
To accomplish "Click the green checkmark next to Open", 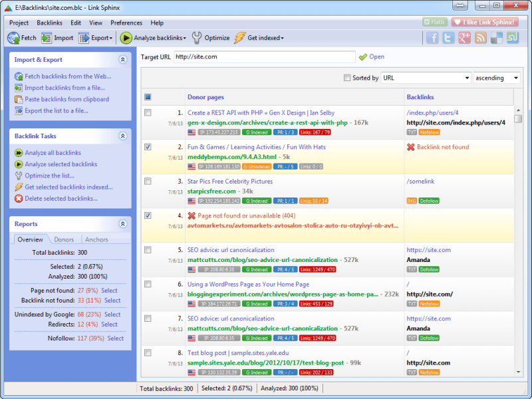I will click(x=362, y=57).
